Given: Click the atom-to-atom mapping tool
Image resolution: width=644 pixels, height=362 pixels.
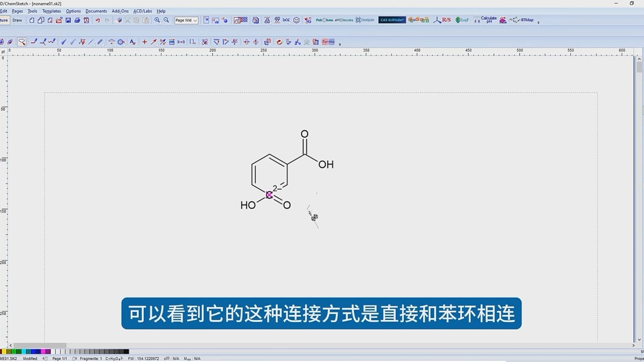Looking at the screenshot, I should 181,42.
